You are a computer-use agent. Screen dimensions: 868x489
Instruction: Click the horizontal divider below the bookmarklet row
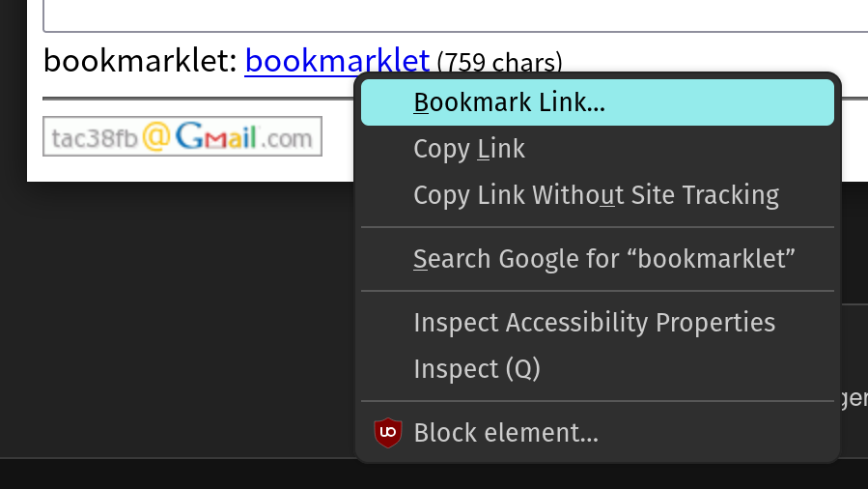click(193, 99)
